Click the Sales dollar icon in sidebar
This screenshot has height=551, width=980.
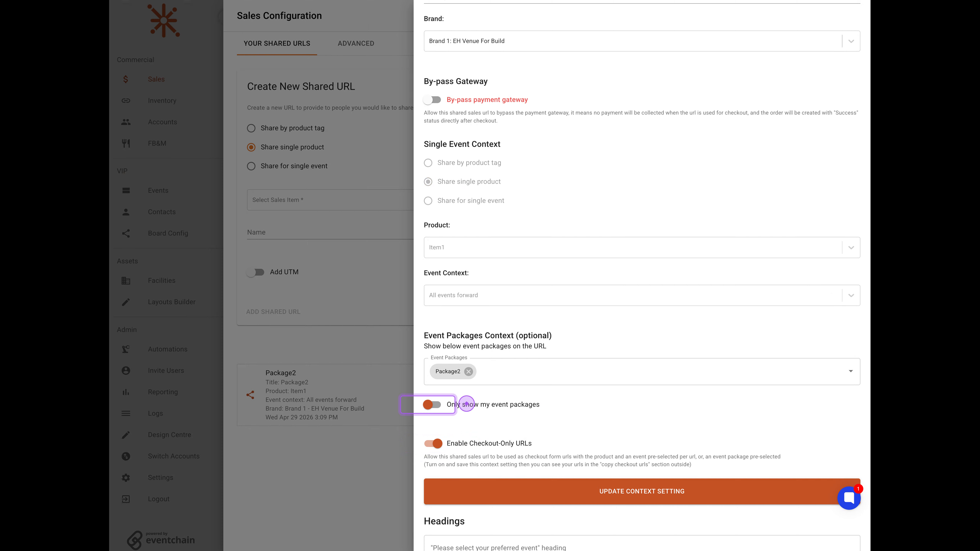coord(126,79)
